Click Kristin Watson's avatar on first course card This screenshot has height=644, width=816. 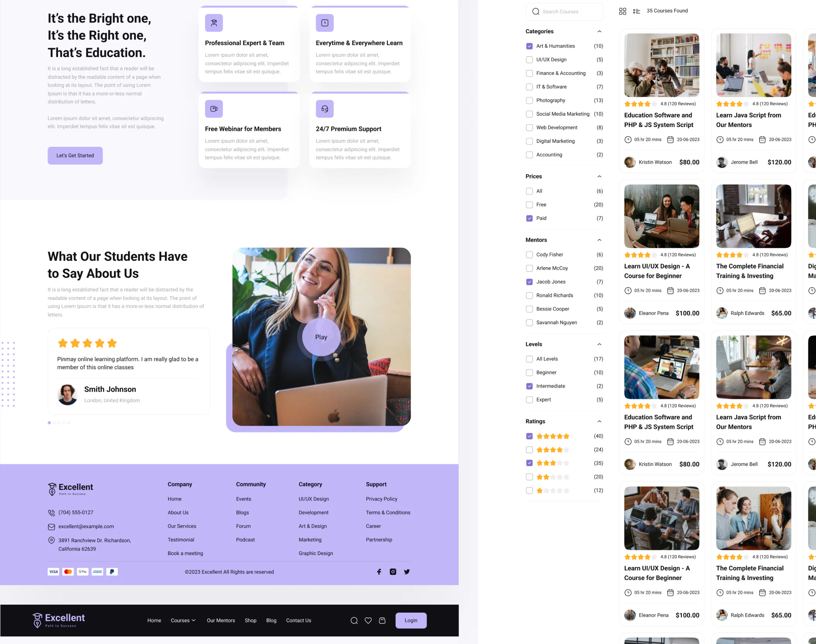click(x=630, y=162)
